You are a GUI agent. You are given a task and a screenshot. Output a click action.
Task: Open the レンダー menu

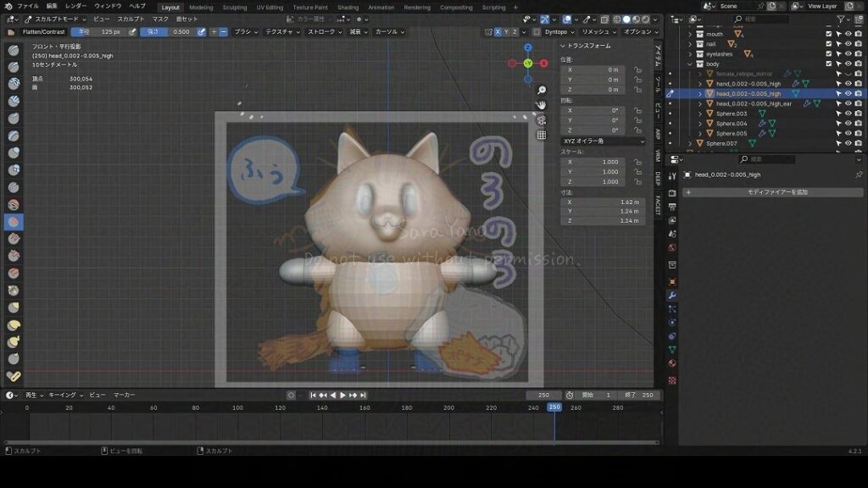[x=75, y=6]
